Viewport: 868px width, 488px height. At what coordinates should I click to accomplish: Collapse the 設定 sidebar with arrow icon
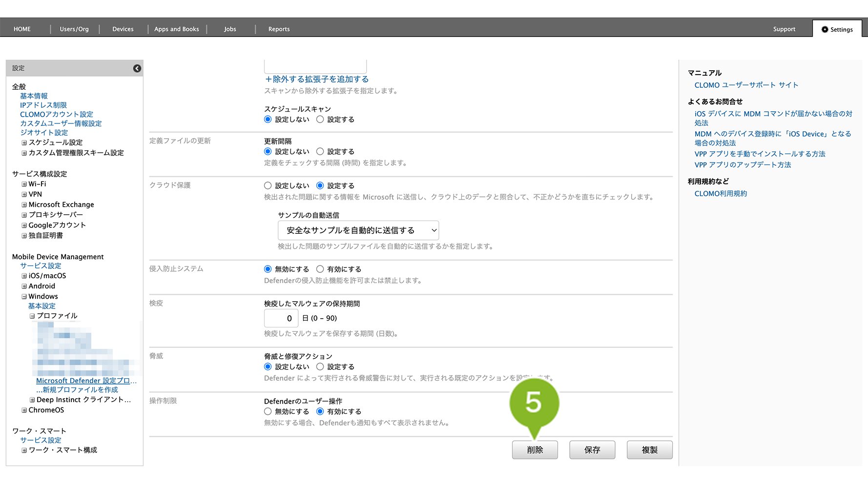point(137,68)
